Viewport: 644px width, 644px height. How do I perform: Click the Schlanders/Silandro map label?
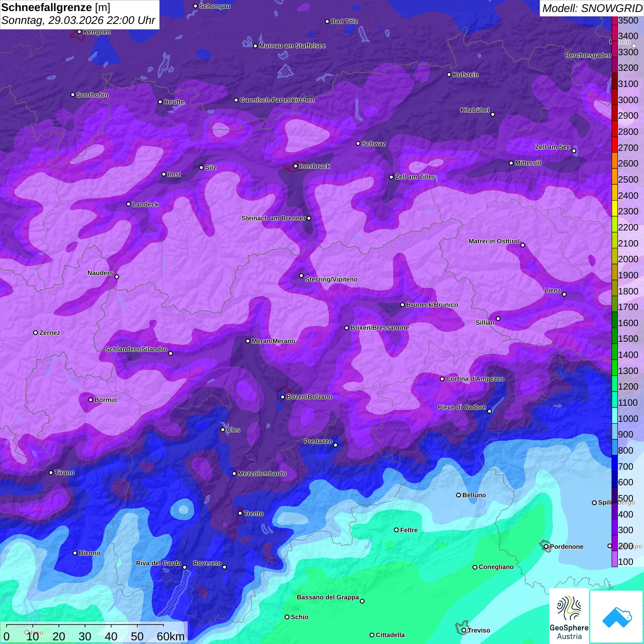(136, 349)
